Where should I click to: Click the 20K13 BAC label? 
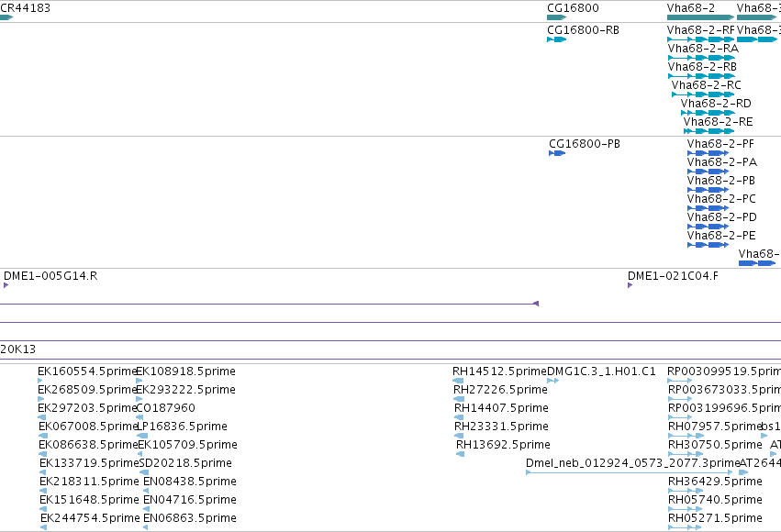[x=18, y=349]
